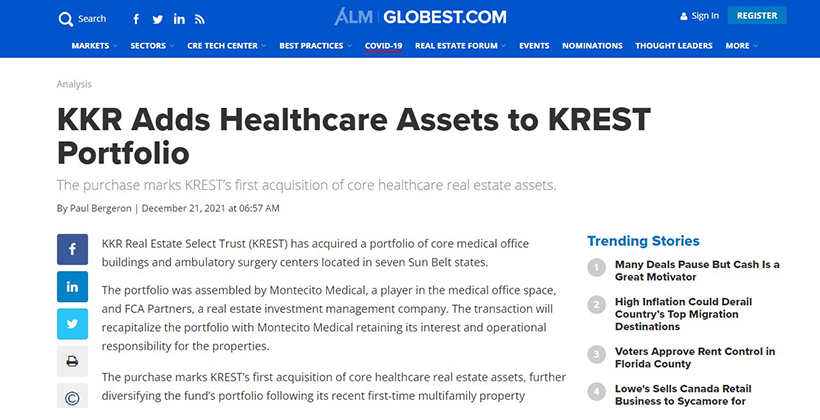
Task: Go to the COVID-19 menu item
Action: pyautogui.click(x=383, y=46)
